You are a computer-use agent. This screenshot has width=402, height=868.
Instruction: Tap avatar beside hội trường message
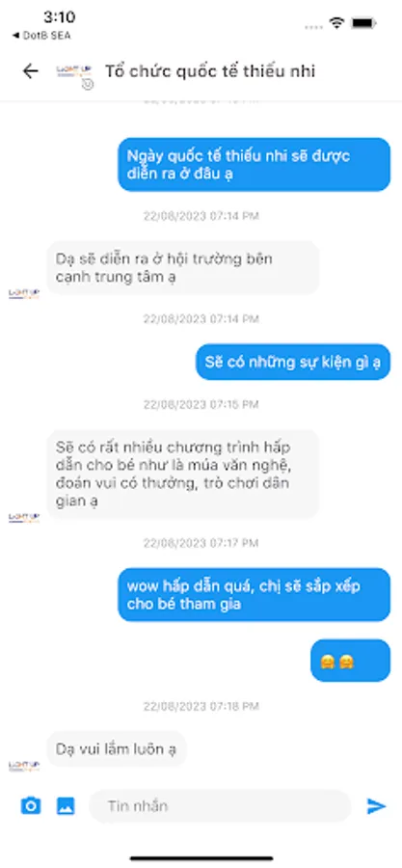click(24, 293)
